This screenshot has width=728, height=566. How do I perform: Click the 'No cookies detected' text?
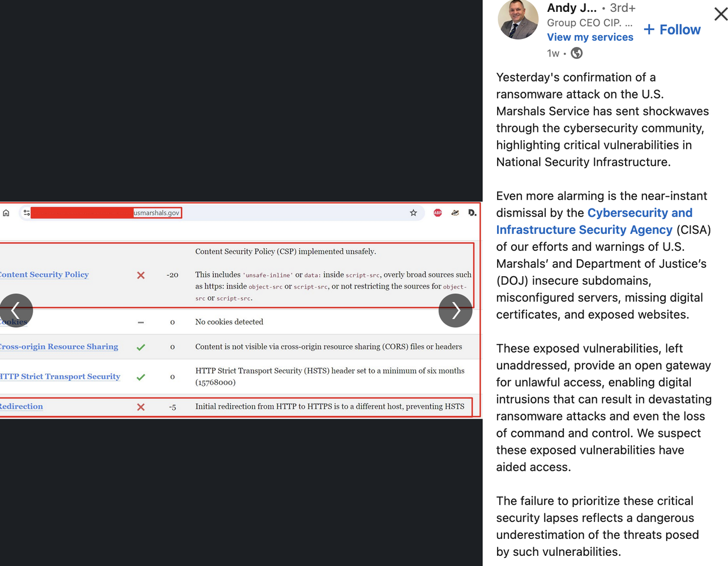coord(229,322)
